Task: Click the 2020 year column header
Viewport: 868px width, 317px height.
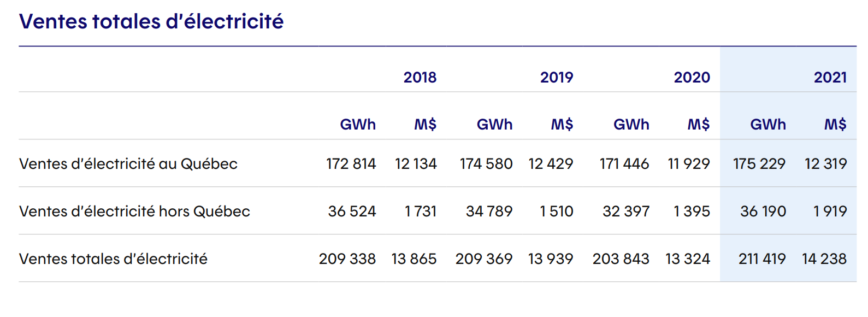Action: [x=692, y=78]
